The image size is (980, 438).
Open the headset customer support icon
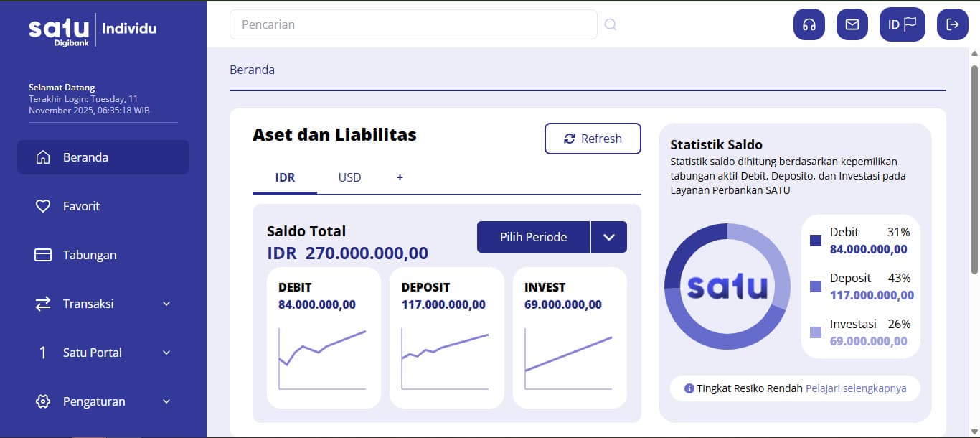(809, 24)
